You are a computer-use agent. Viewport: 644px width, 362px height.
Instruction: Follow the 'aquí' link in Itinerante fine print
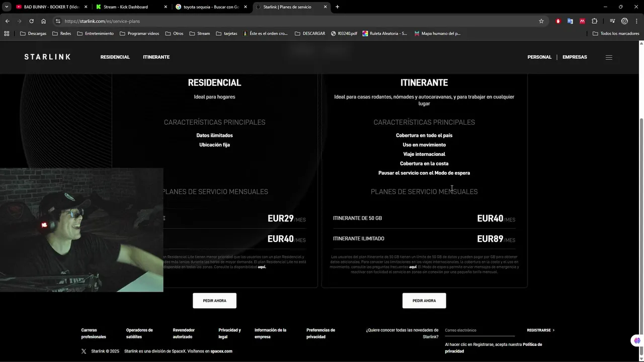(413, 267)
